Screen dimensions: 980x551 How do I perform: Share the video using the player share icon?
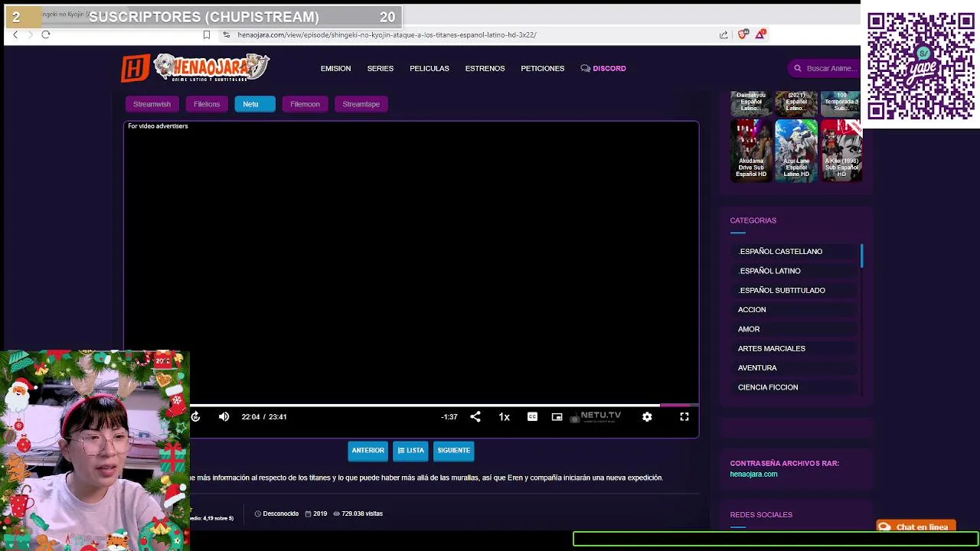(x=475, y=416)
